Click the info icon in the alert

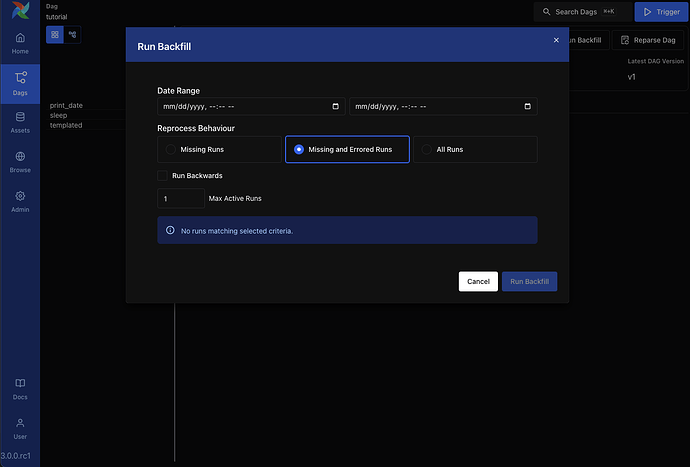click(x=170, y=230)
